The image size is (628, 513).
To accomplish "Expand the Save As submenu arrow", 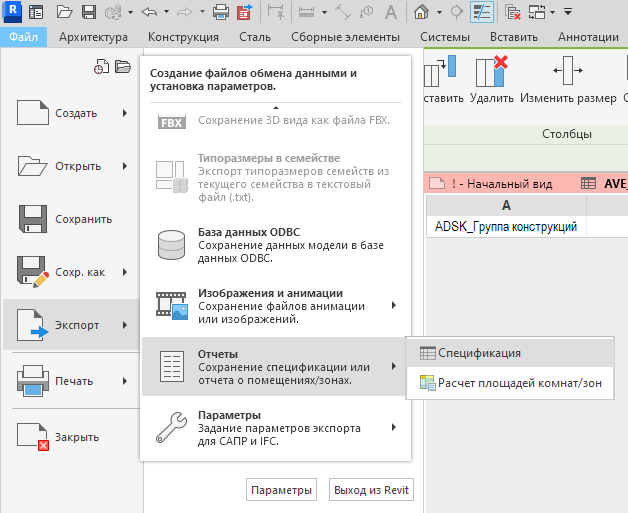I will pyautogui.click(x=124, y=271).
